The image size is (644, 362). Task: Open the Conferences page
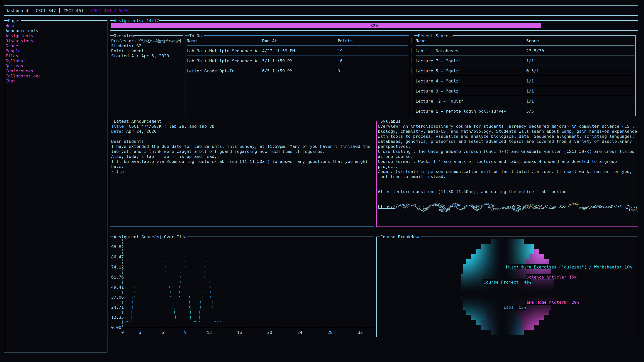(19, 71)
